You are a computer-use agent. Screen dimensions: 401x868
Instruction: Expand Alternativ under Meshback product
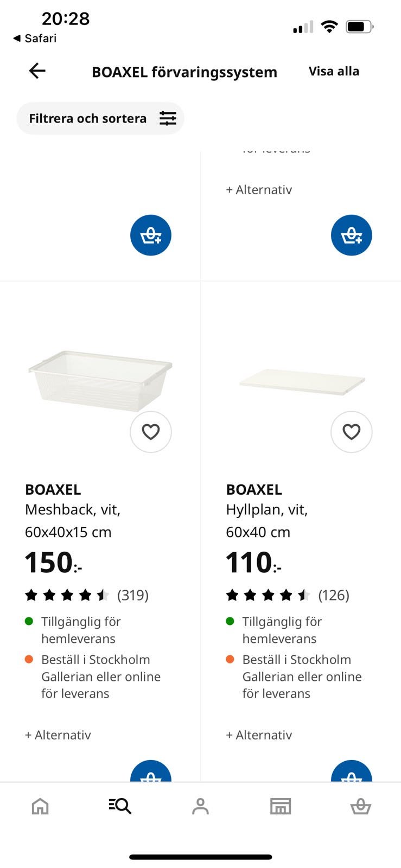58,735
